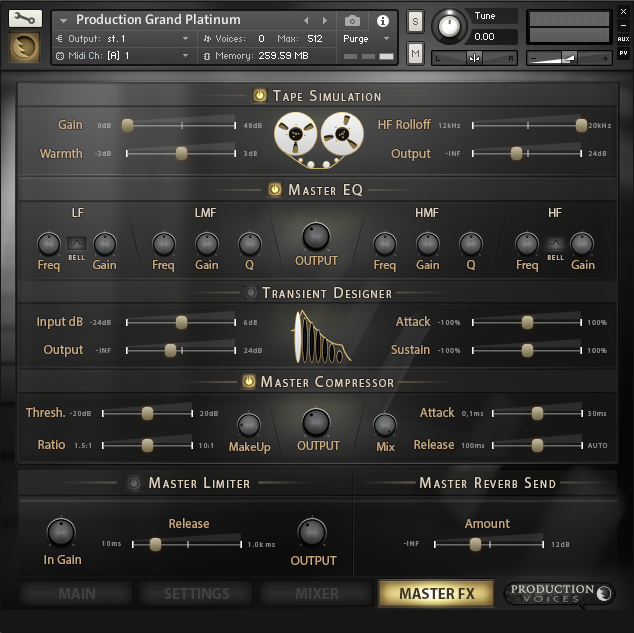Solo the instrument with S button
The height and width of the screenshot is (633, 634).
(x=415, y=21)
